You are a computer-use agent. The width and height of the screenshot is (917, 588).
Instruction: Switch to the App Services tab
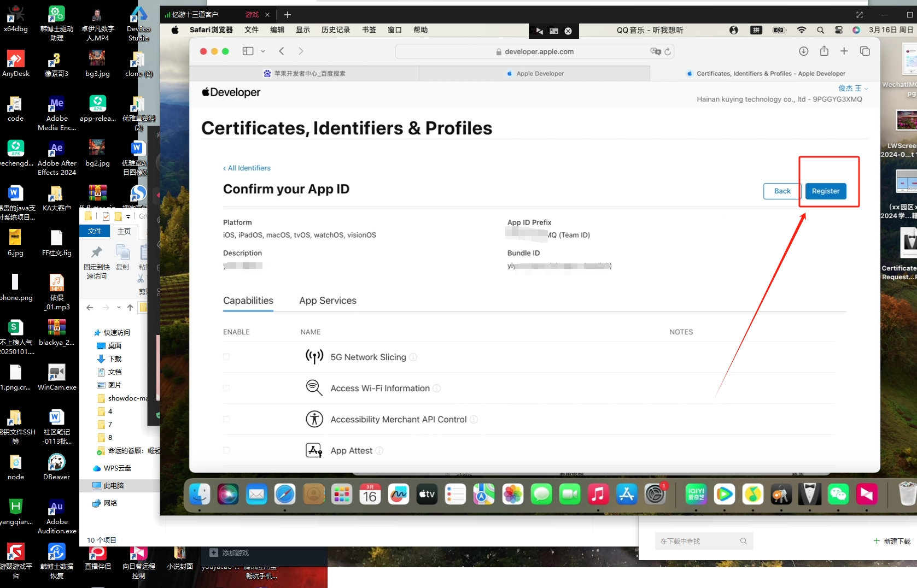click(x=328, y=301)
